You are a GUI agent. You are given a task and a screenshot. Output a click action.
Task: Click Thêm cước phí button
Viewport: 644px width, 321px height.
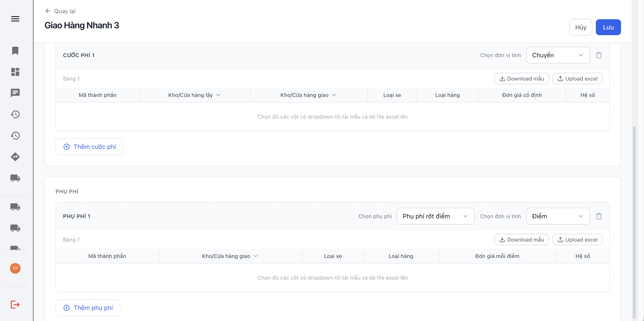(x=90, y=147)
